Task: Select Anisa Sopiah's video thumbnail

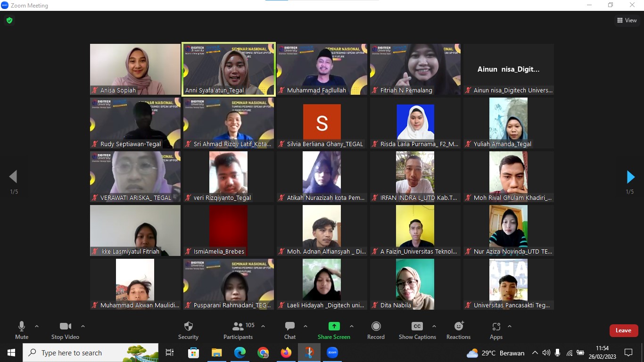Action: tap(135, 69)
